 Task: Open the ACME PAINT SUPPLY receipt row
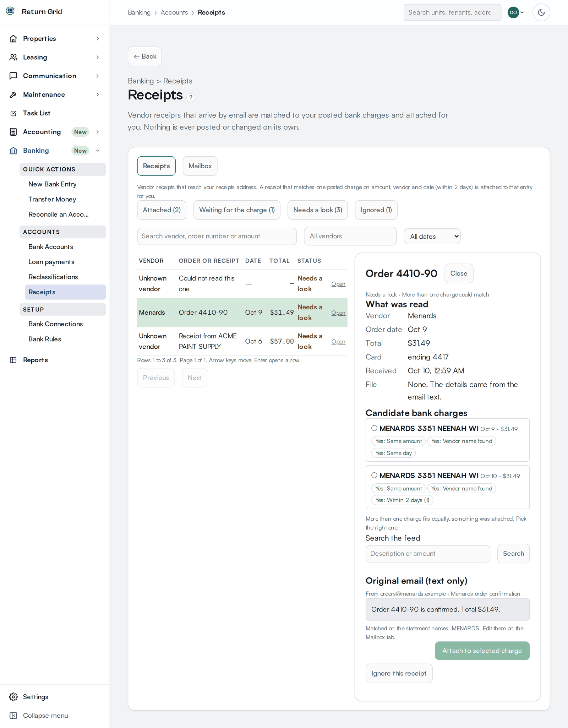[338, 342]
